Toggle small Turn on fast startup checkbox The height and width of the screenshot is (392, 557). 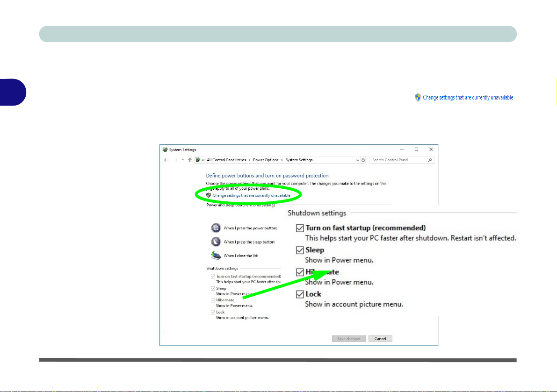coord(213,276)
